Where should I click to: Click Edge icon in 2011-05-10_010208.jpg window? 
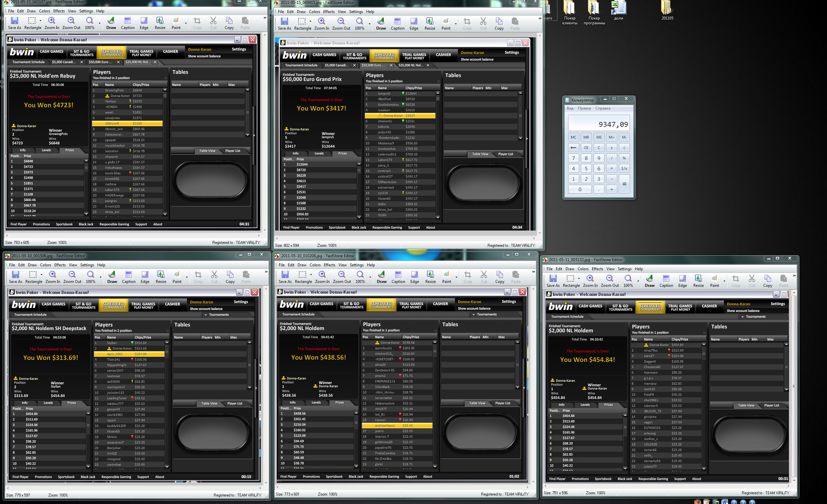point(415,277)
